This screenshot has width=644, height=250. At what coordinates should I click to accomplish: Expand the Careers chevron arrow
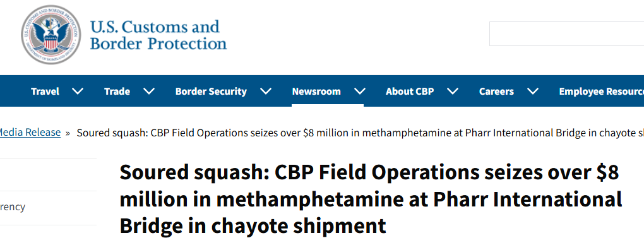533,91
